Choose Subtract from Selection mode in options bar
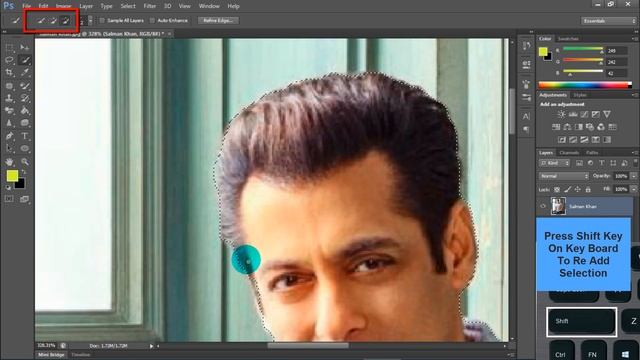 pyautogui.click(x=65, y=20)
